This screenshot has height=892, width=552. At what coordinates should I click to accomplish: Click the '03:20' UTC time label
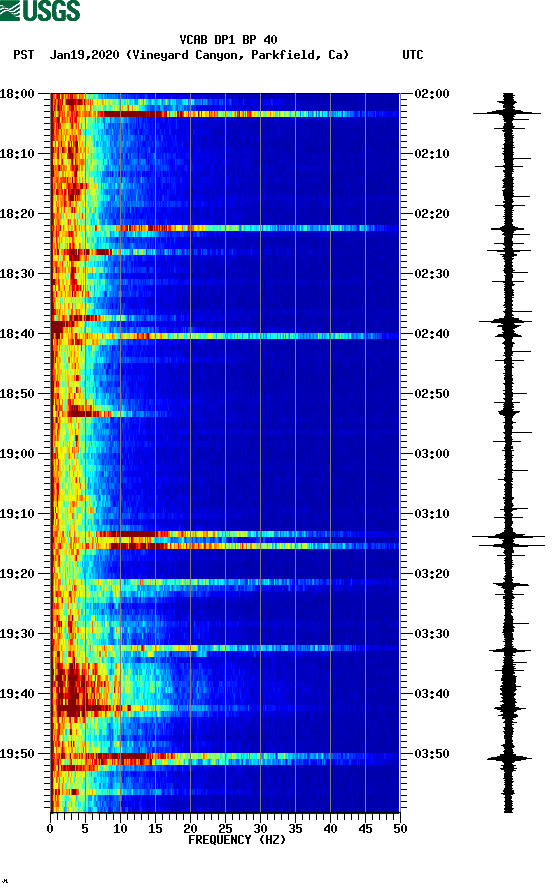click(x=432, y=574)
